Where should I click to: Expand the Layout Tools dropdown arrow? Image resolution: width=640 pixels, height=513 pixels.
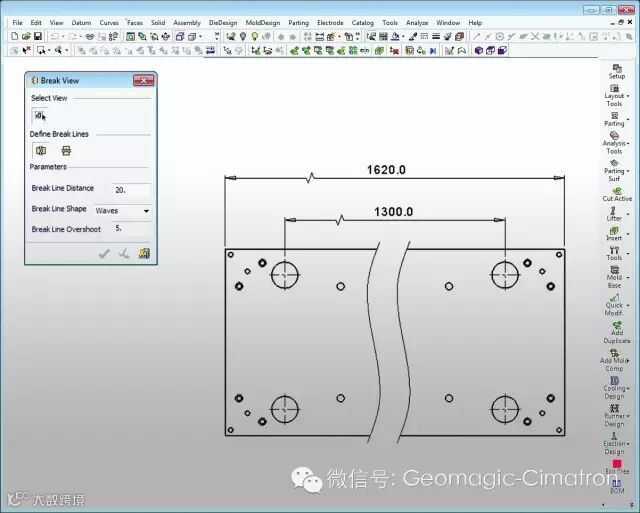(628, 96)
